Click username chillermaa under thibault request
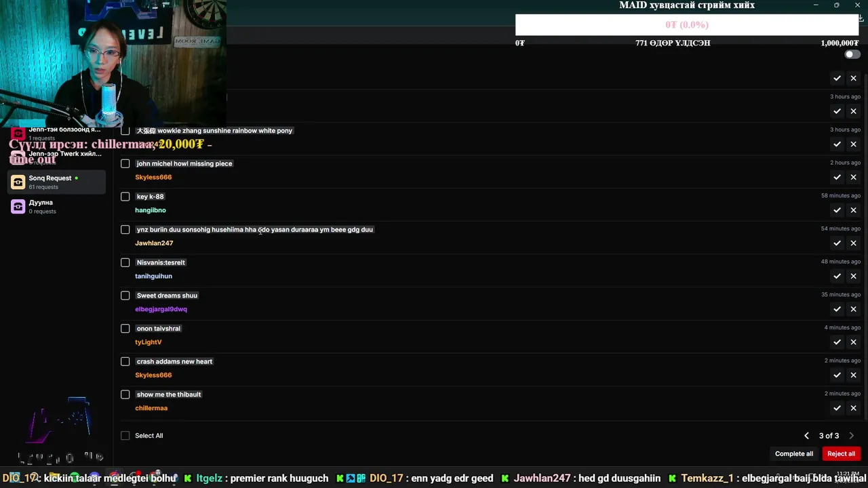868x488 pixels. (151, 408)
